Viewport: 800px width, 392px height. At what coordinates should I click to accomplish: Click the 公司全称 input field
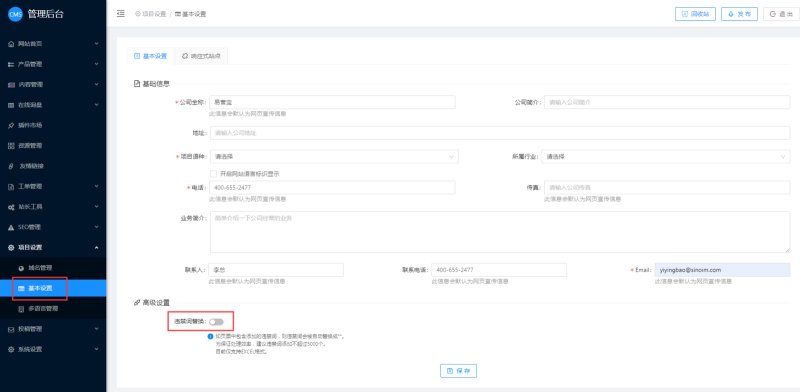coord(332,102)
